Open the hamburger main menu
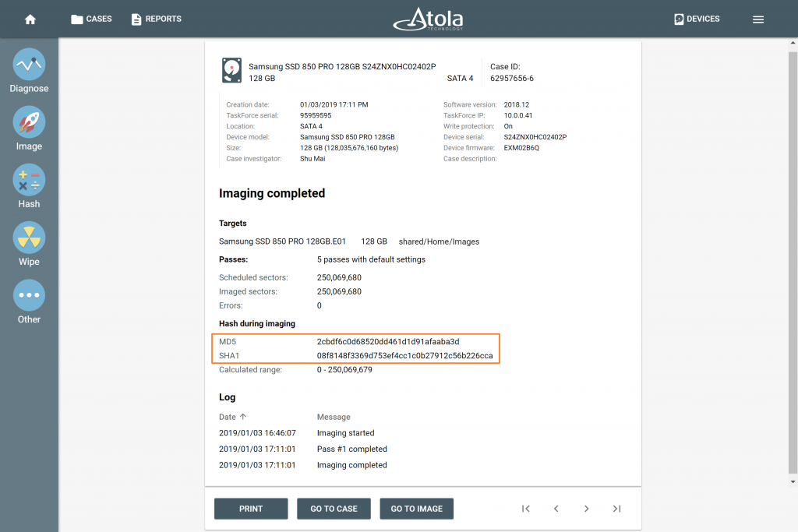This screenshot has height=532, width=798. pyautogui.click(x=757, y=19)
